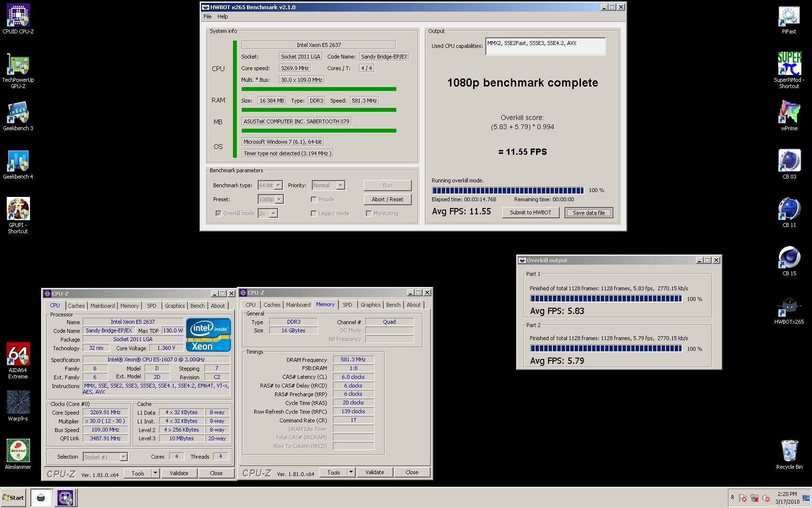Toggle the Overkill mode checkbox

[x=218, y=213]
